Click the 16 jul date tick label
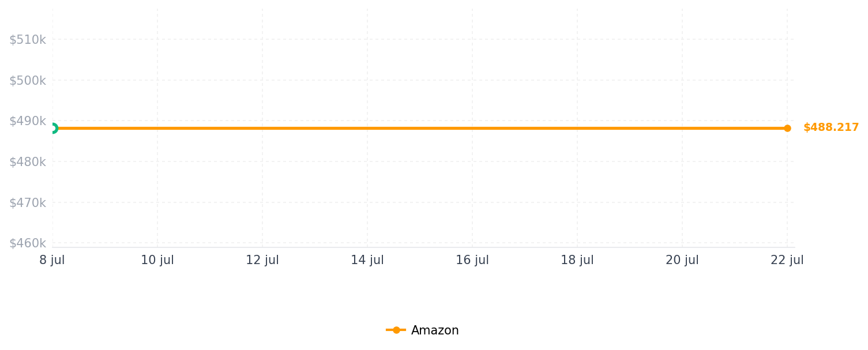868x350 pixels. (472, 261)
